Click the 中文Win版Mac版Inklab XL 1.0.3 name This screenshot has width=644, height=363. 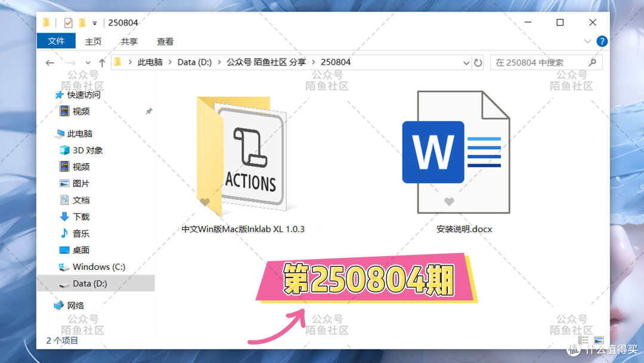coord(243,229)
